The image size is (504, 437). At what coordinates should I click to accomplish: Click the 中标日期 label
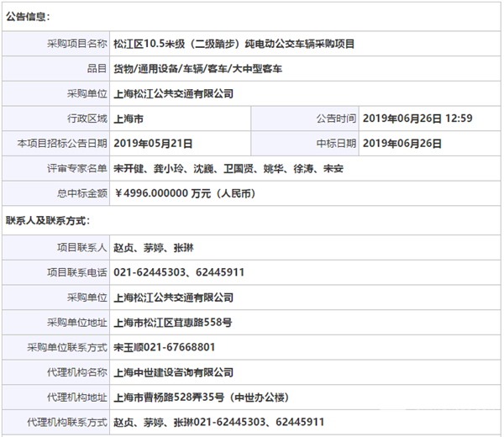pos(337,143)
